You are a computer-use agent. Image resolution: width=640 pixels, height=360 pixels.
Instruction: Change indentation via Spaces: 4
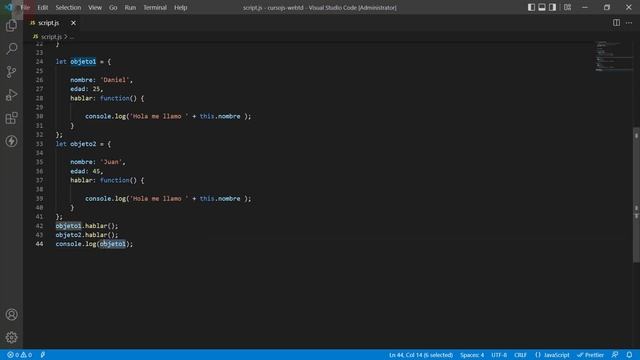tap(472, 355)
